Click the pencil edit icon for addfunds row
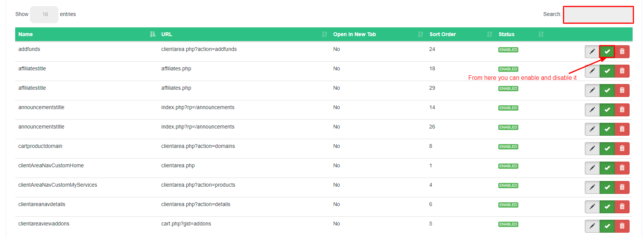644x238 pixels. pos(592,52)
